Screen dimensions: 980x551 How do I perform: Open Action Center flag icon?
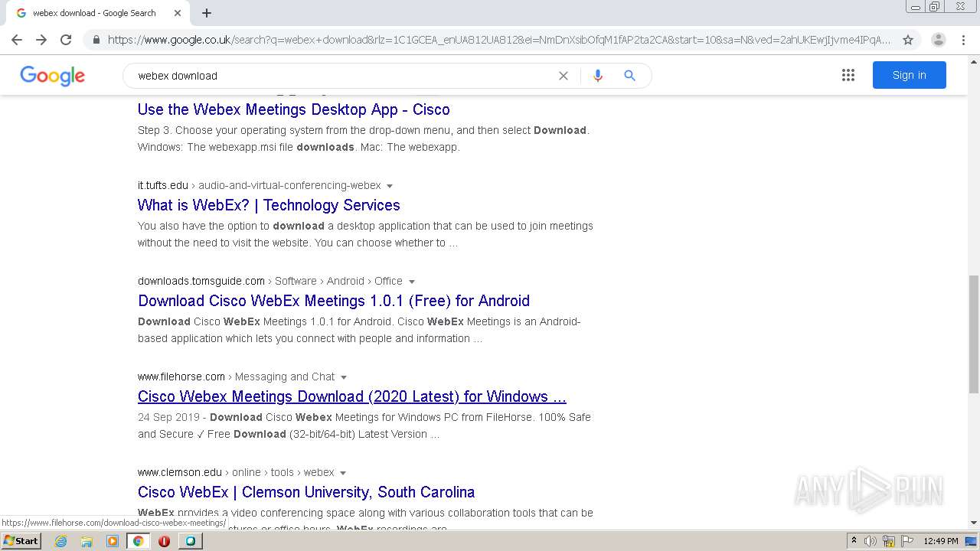point(906,541)
